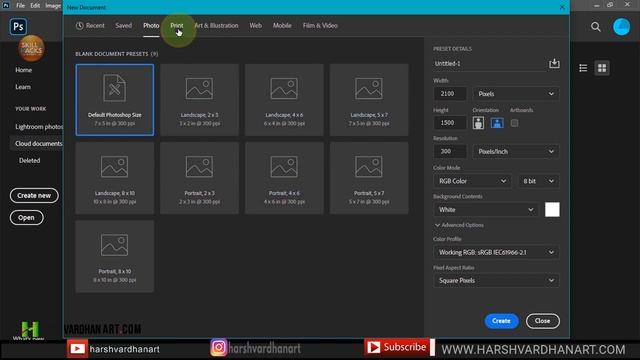Click the Untitled-1 preset name field
The width and height of the screenshot is (640, 360).
coord(489,64)
